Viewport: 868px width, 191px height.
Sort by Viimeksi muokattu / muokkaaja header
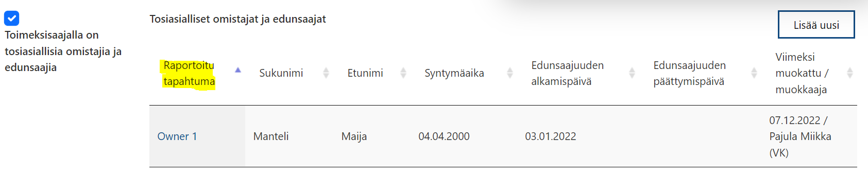(x=802, y=73)
